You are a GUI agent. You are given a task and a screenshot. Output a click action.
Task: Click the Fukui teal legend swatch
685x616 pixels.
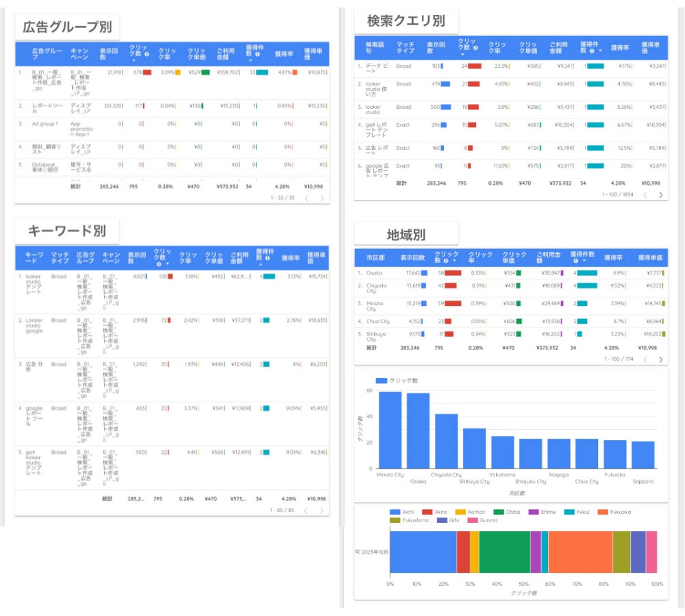[569, 512]
